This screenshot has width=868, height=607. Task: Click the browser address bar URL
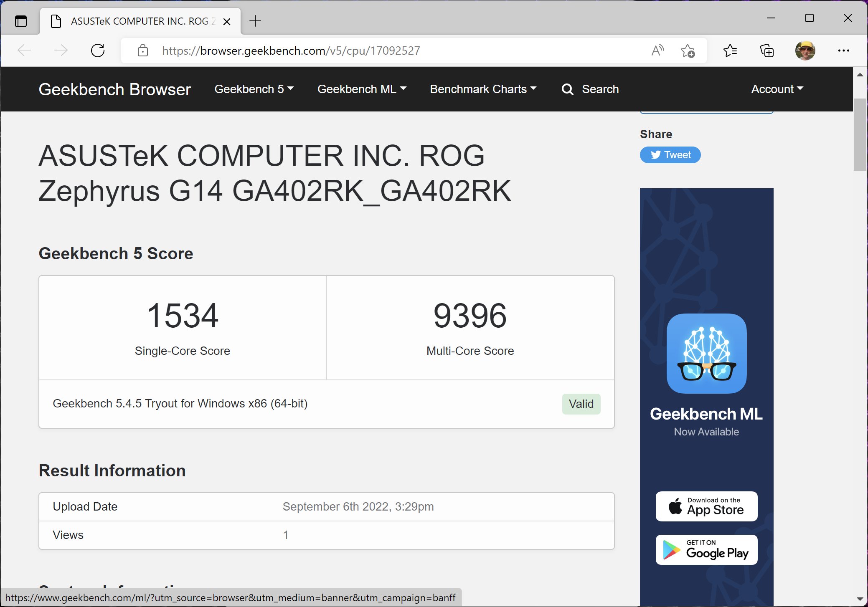[290, 51]
